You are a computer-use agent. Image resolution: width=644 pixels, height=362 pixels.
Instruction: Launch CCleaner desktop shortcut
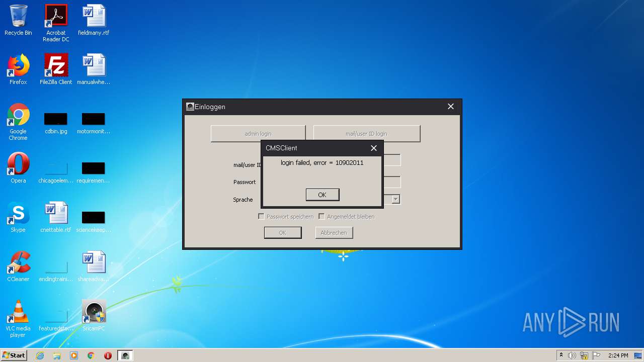18,266
